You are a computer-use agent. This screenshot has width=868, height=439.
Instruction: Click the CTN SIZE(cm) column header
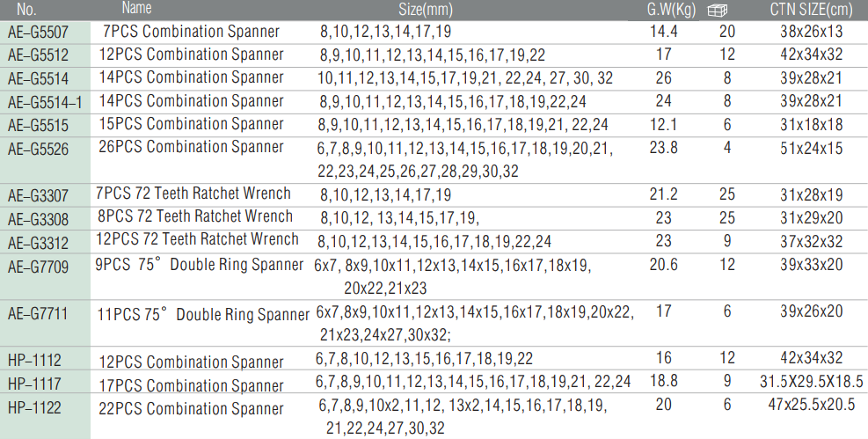click(x=811, y=10)
